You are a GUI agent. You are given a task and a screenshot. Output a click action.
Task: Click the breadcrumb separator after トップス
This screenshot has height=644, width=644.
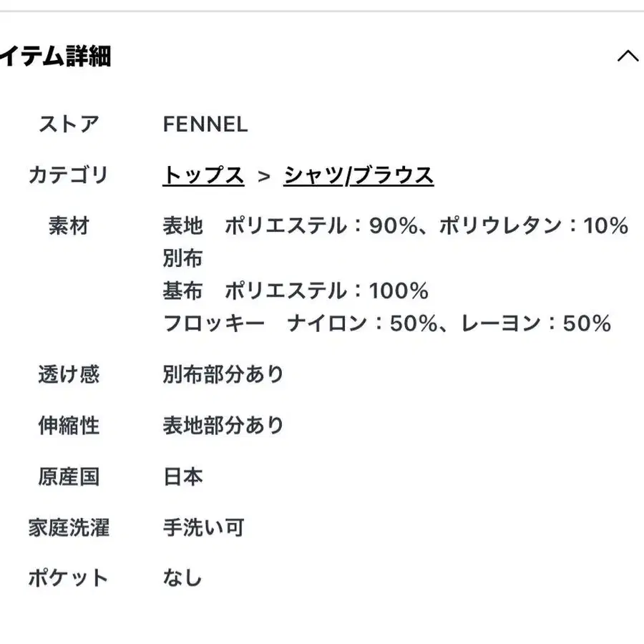pyautogui.click(x=264, y=176)
